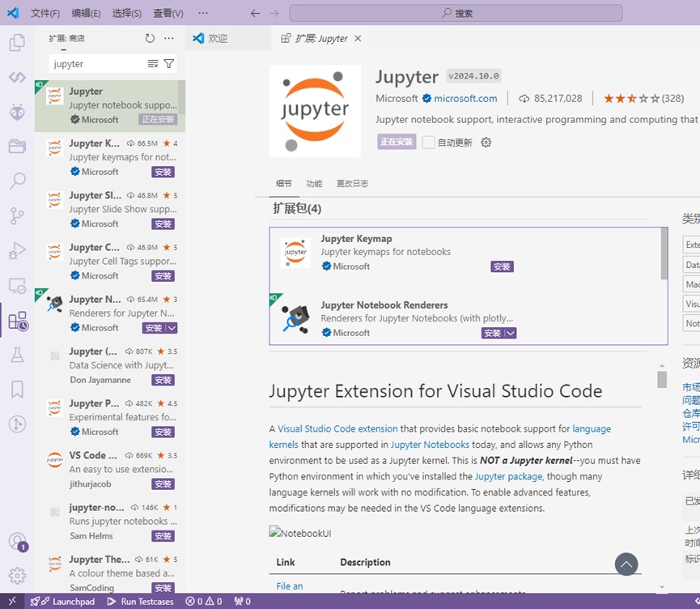Click the readme scrollbar thumb
Screen dimensions: 700x609
662,379
